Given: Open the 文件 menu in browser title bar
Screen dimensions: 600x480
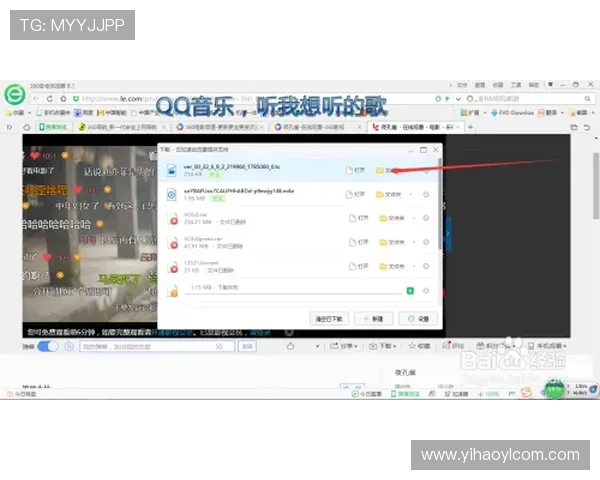Looking at the screenshot, I should pyautogui.click(x=462, y=85).
